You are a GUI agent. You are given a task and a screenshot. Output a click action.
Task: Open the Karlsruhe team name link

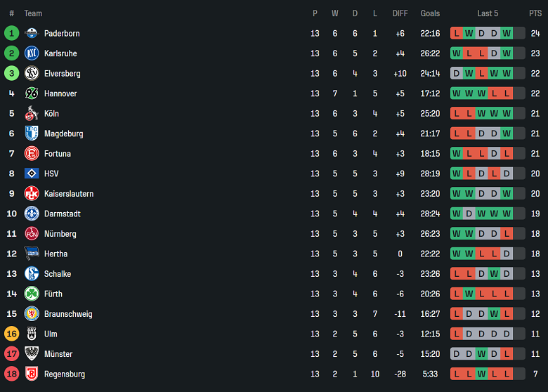tap(60, 53)
